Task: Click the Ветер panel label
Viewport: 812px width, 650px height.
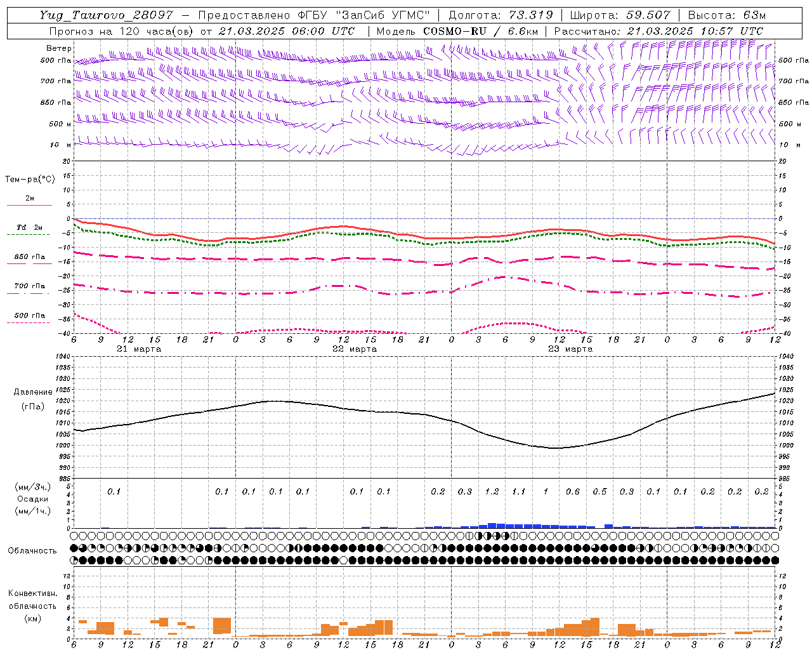Action: [59, 48]
